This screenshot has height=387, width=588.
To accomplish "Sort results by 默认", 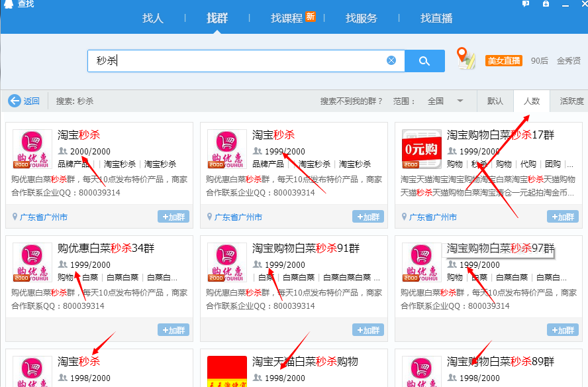I will [x=495, y=101].
